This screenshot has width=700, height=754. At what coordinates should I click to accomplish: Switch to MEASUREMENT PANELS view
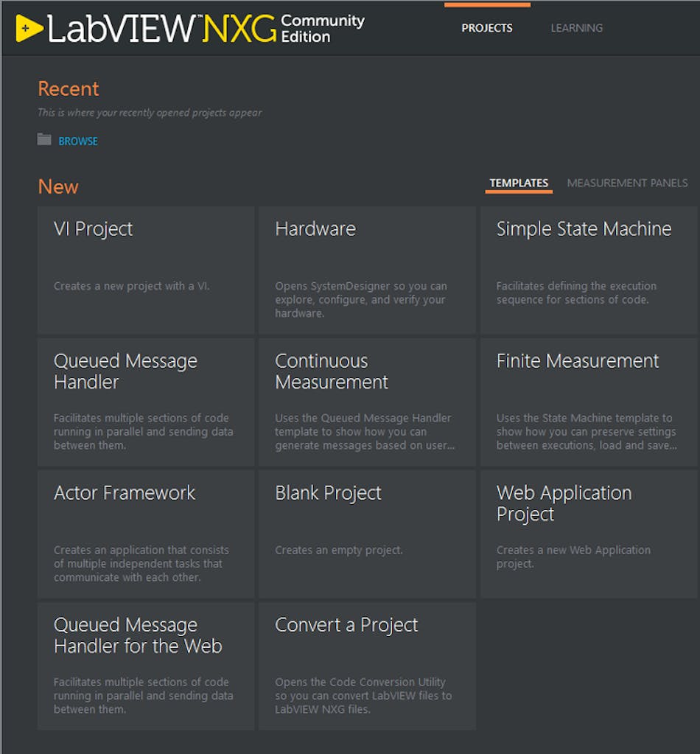point(627,183)
